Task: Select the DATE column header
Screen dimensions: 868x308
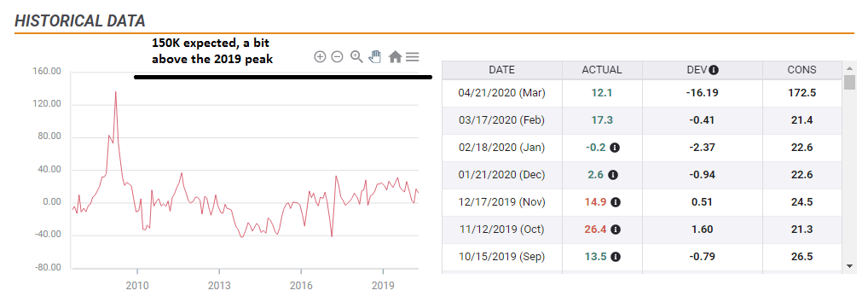Action: [501, 70]
